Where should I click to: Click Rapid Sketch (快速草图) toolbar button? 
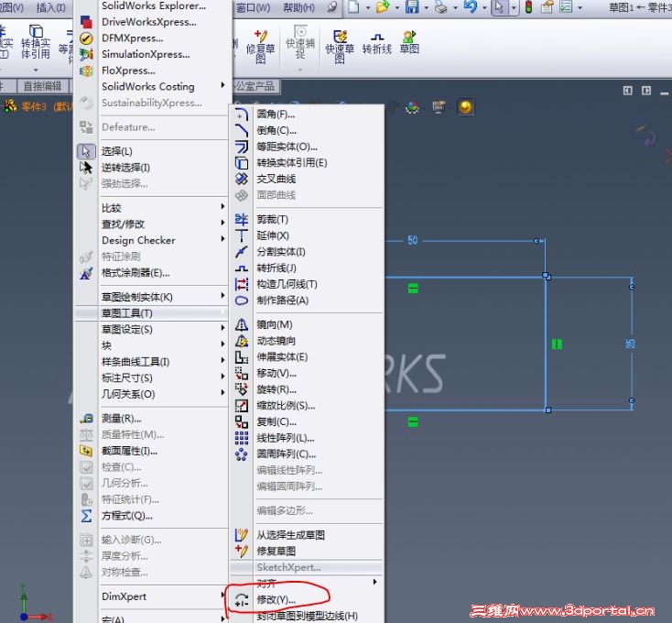click(340, 47)
